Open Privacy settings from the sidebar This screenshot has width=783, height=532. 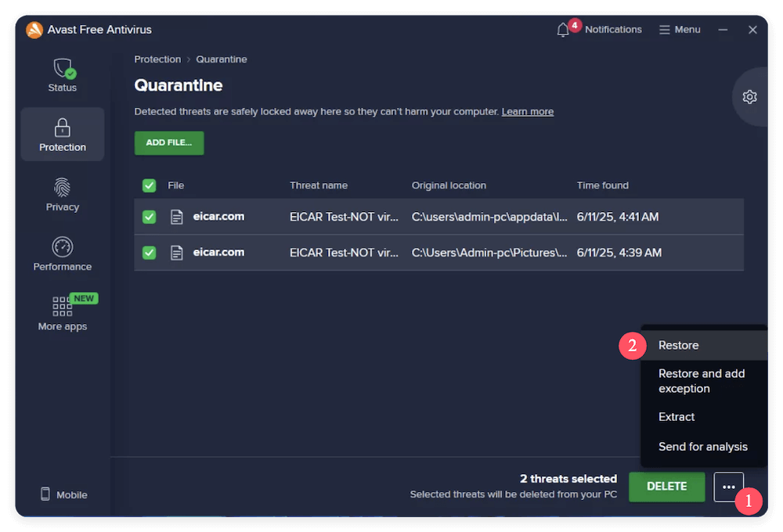[62, 194]
